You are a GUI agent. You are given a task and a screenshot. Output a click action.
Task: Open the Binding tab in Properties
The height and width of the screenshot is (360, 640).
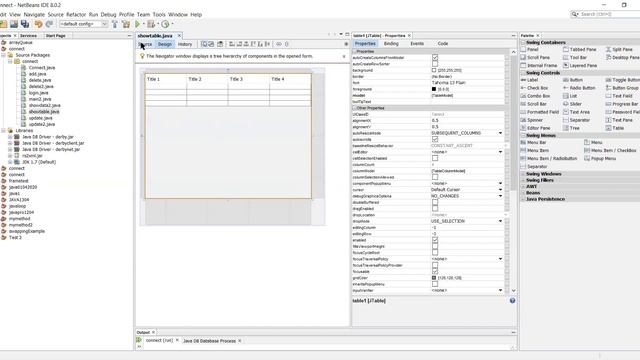391,43
